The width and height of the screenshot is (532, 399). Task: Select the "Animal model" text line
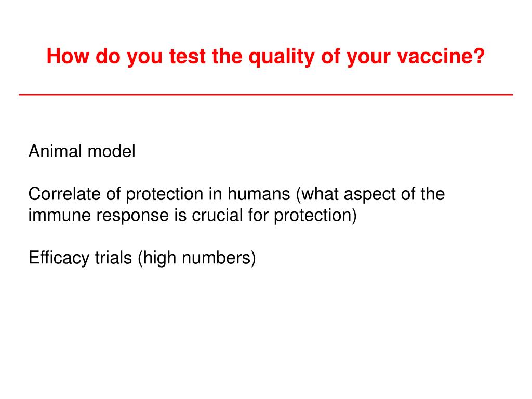coord(82,151)
